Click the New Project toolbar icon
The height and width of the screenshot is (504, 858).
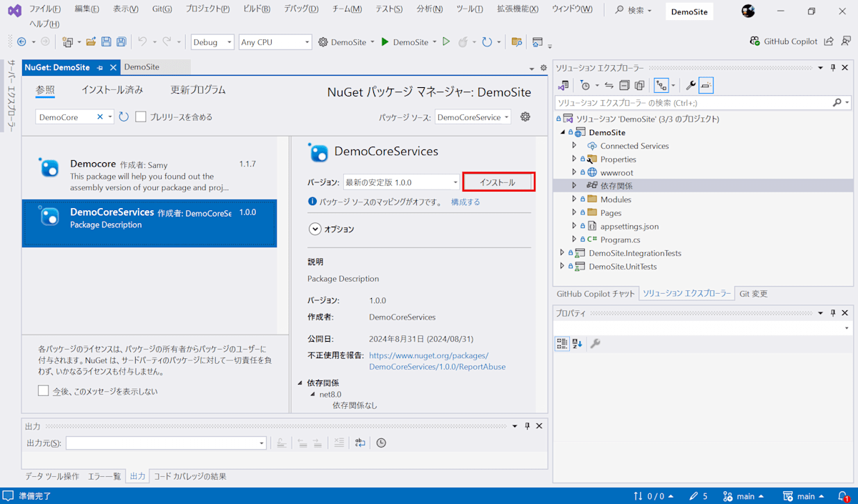[67, 42]
